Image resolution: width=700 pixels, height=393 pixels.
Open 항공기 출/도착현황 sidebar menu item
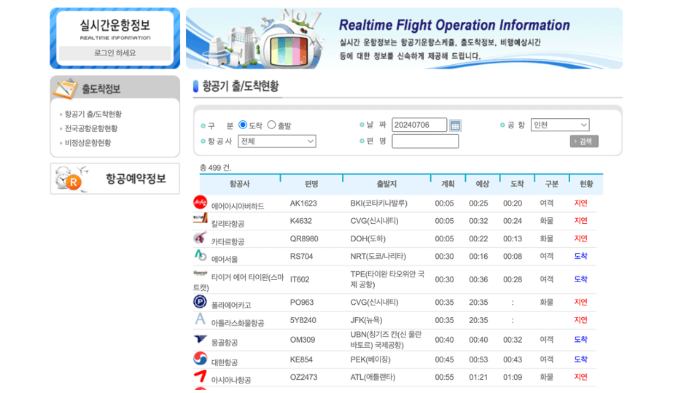coord(93,114)
